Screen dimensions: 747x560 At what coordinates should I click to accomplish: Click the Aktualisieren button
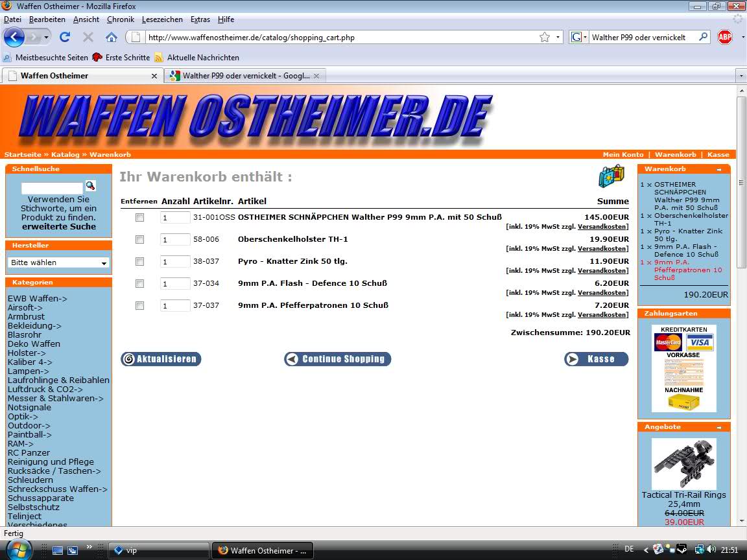click(x=161, y=359)
